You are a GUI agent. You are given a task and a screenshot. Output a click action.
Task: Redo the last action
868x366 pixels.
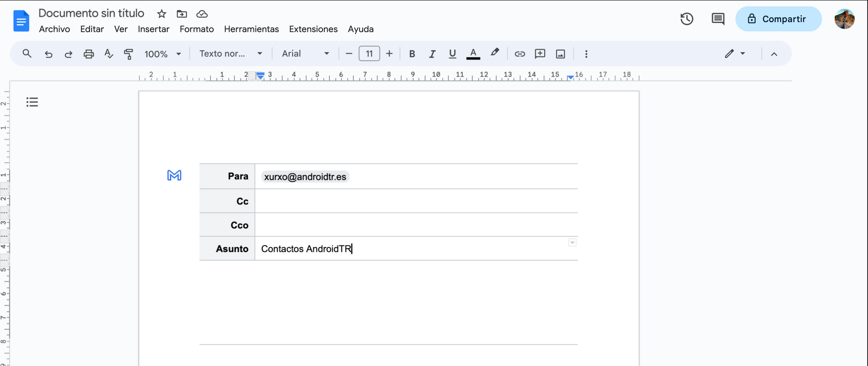pyautogui.click(x=69, y=54)
